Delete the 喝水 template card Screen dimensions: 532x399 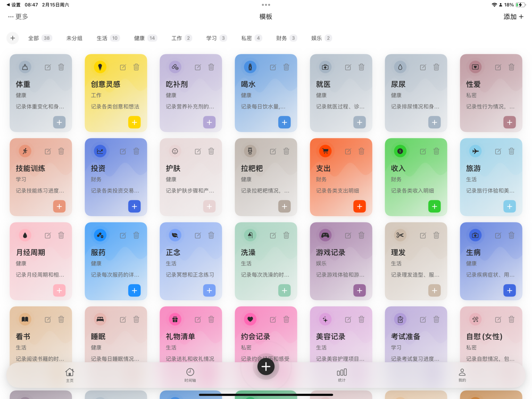click(286, 67)
